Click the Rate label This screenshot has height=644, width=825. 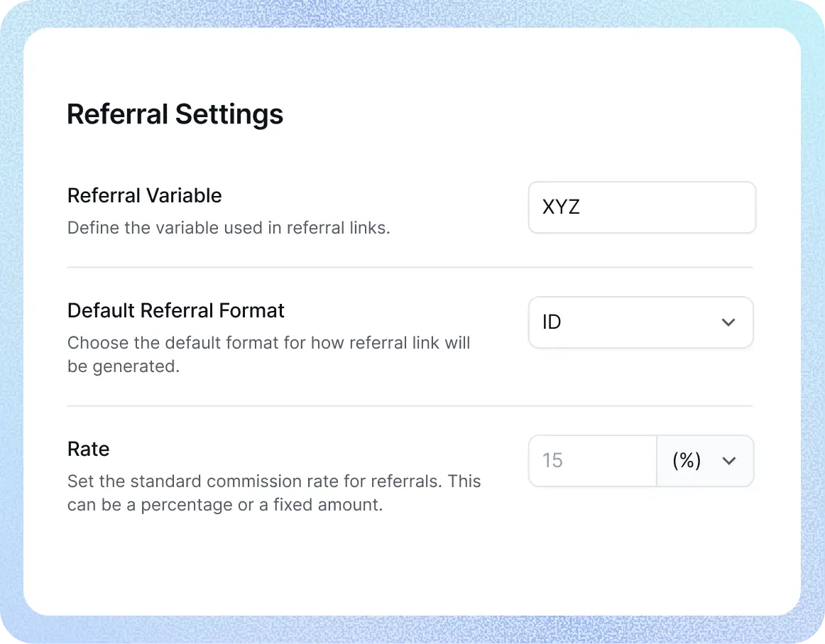tap(88, 449)
